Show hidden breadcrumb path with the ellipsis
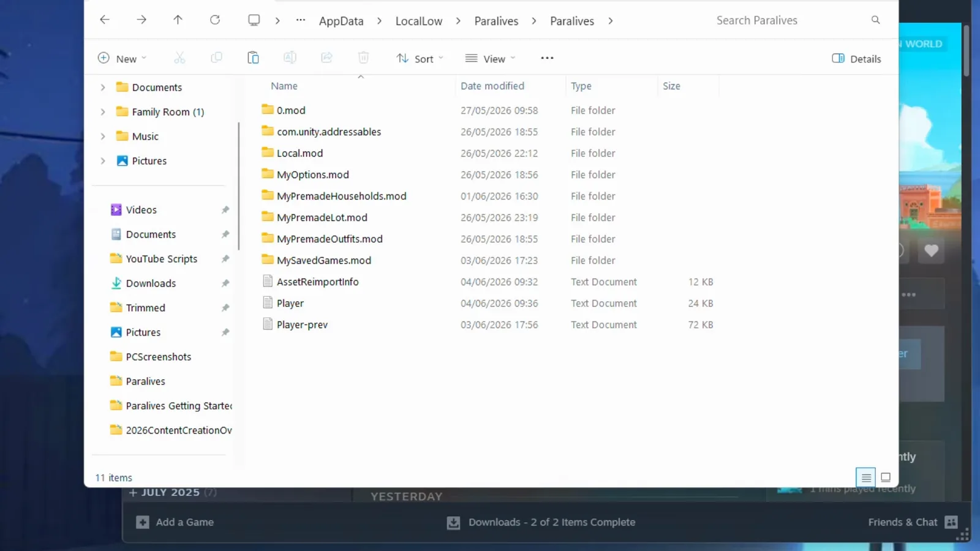 (x=300, y=20)
